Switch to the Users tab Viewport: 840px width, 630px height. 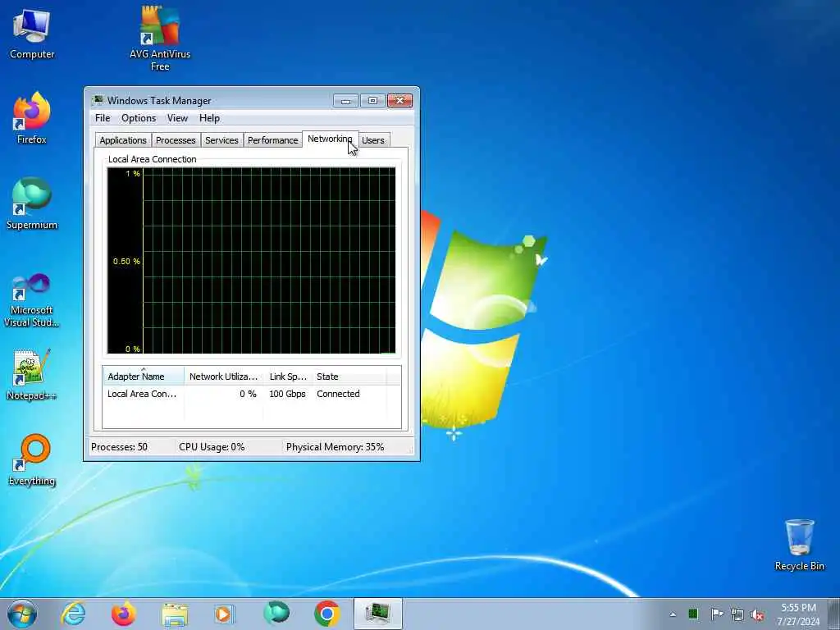(373, 140)
